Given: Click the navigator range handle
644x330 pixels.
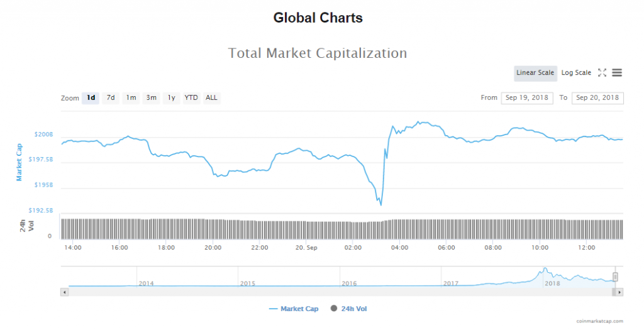Looking at the screenshot, I should click(x=616, y=277).
